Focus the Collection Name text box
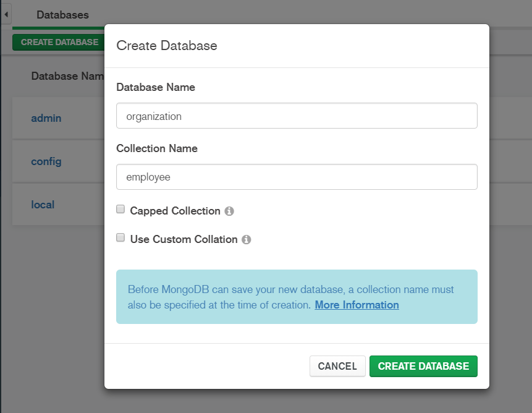This screenshot has width=532, height=413. (297, 177)
